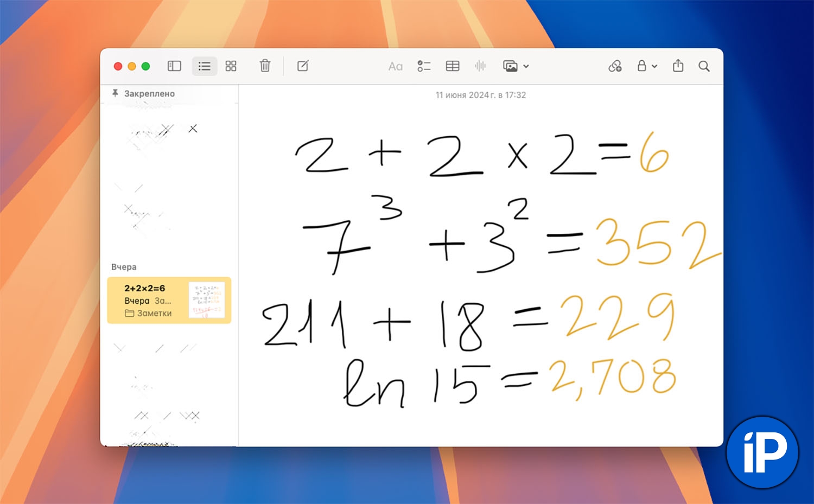Open the media attachment dropdown

point(516,66)
